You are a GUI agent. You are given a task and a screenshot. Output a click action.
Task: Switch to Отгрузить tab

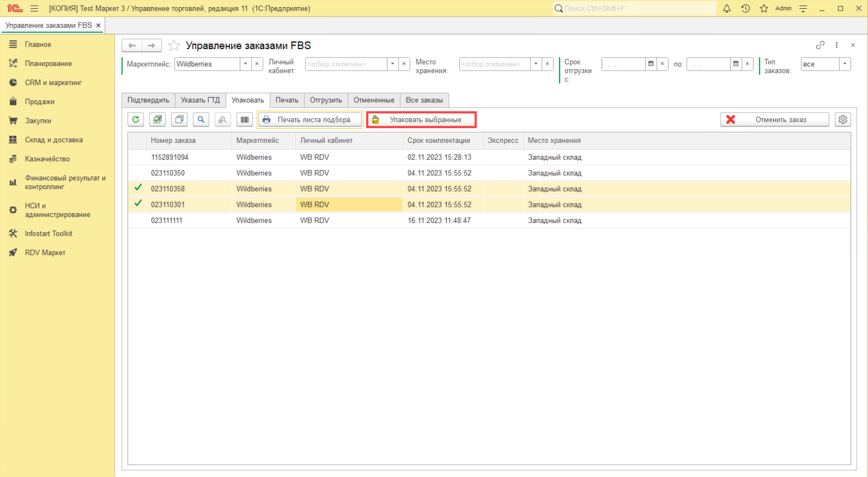coord(326,100)
